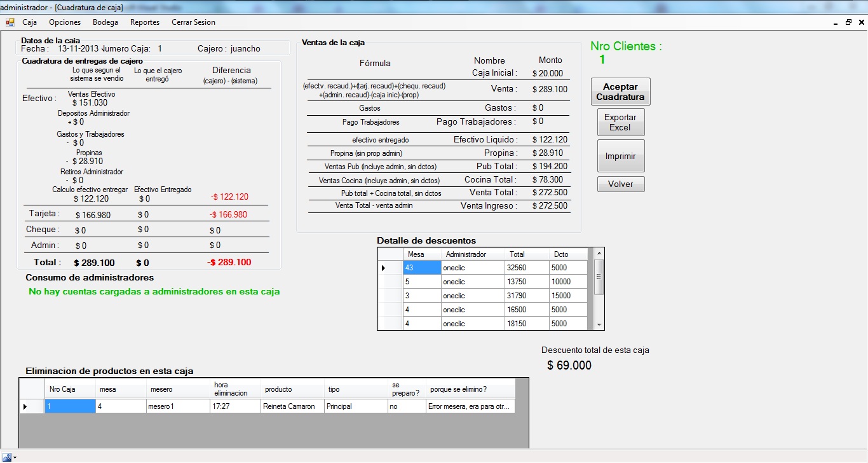Select the Total cell 16500
The height and width of the screenshot is (463, 868).
pos(527,310)
